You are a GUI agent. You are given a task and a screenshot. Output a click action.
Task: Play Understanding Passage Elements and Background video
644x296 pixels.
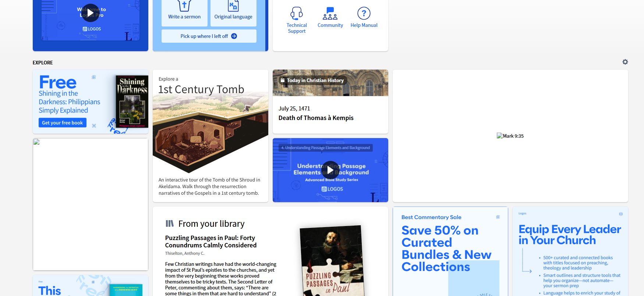(330, 170)
